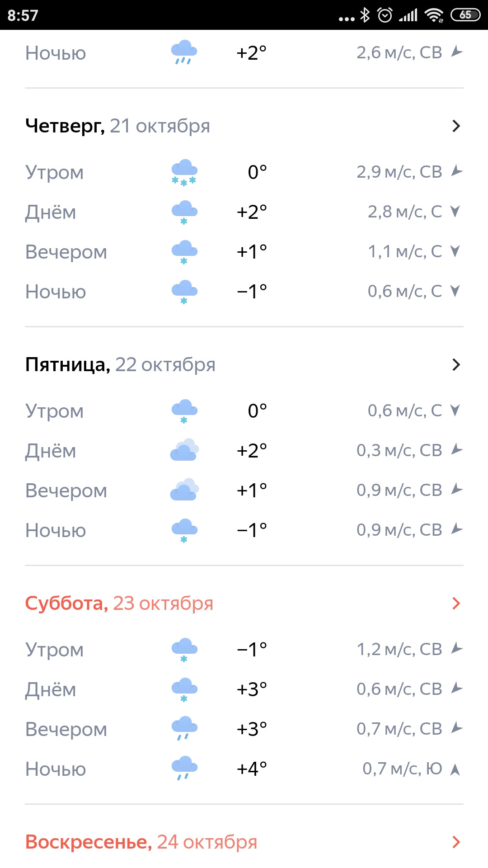Expand Saturday 23 October details chevron
Viewport: 488px width, 868px height.
click(x=456, y=604)
